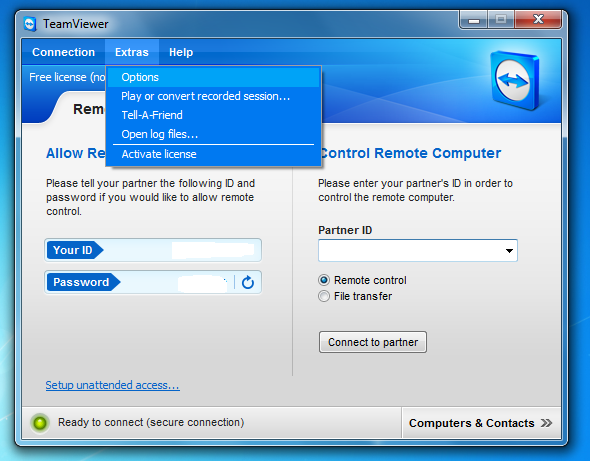This screenshot has height=461, width=590.
Task: Open the Help menu
Action: 181,52
